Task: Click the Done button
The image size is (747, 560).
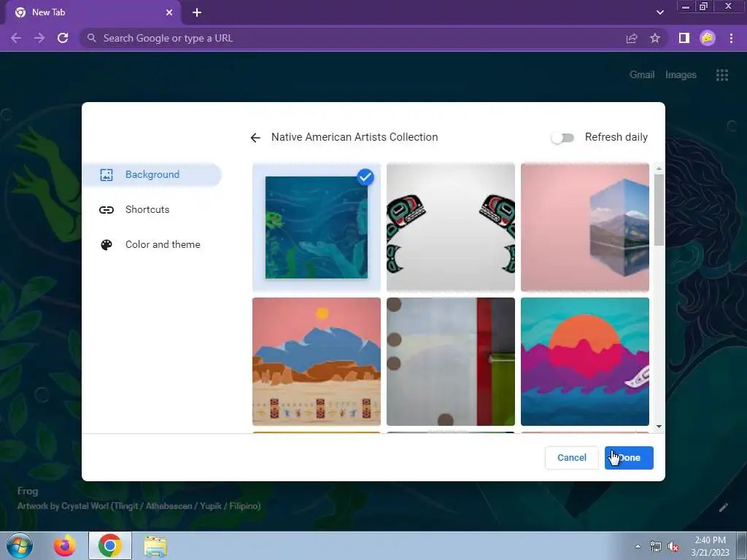Action: (629, 458)
